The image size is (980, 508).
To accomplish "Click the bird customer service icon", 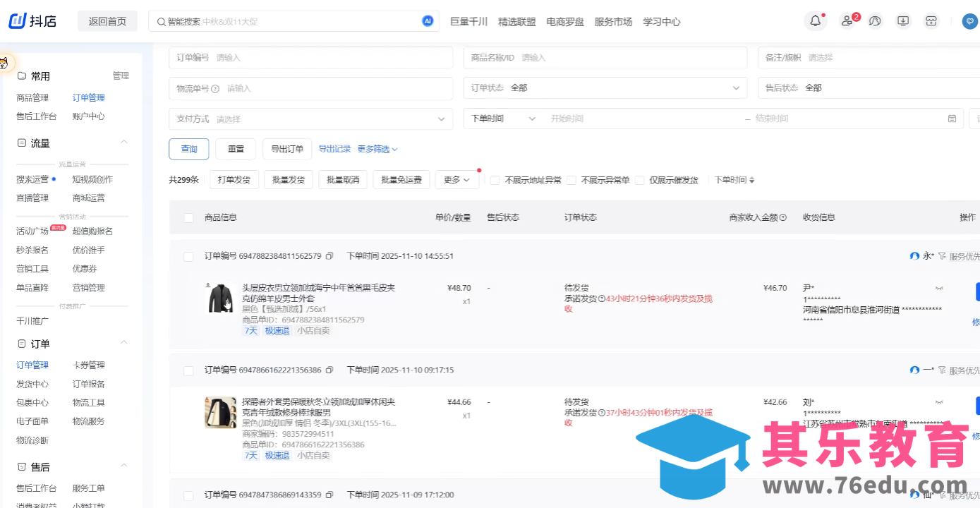I will point(875,21).
